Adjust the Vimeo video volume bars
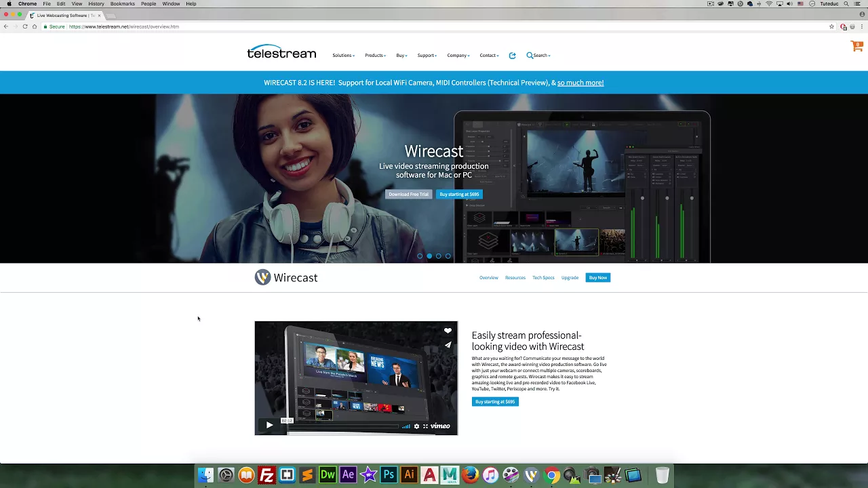 (406, 426)
